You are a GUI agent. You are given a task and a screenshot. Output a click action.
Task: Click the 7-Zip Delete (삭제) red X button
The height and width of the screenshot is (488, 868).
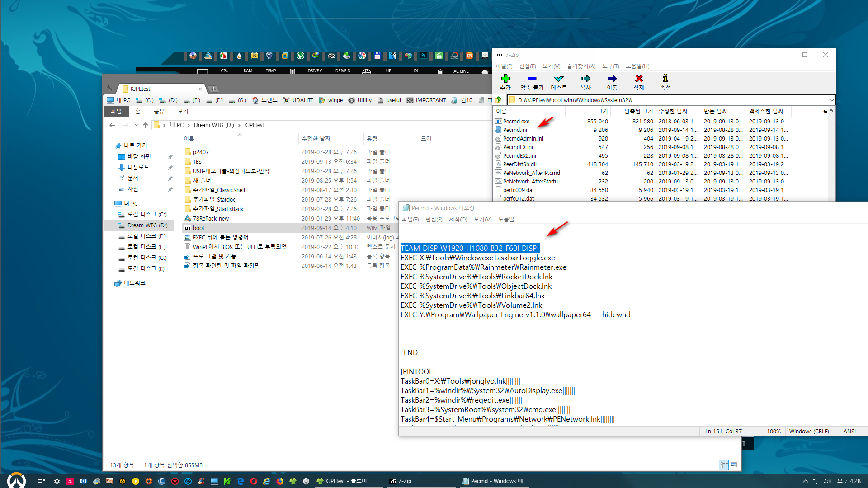click(639, 82)
